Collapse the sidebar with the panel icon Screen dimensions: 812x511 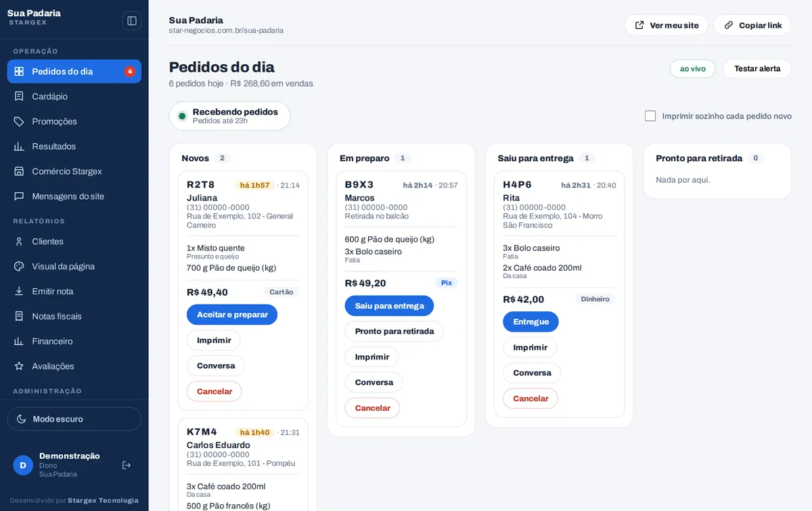(132, 21)
